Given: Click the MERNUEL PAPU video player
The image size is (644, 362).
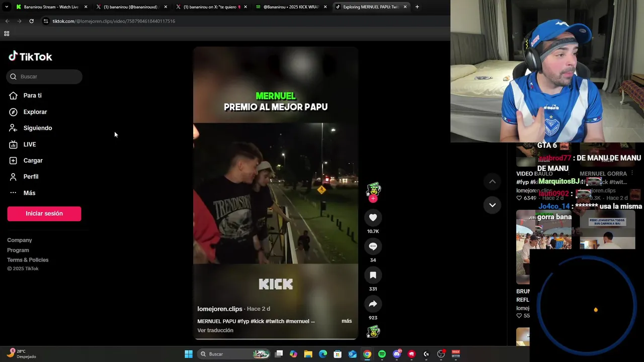Looking at the screenshot, I should (276, 193).
